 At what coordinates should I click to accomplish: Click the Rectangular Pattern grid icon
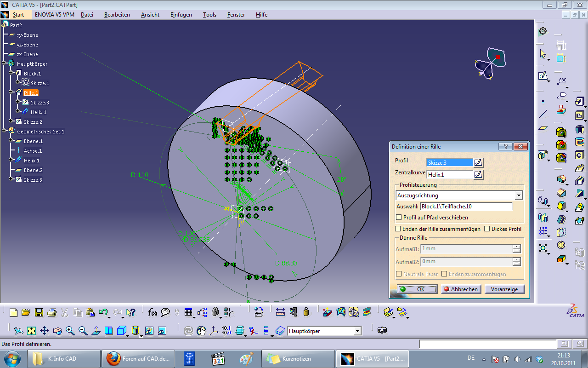(x=543, y=230)
